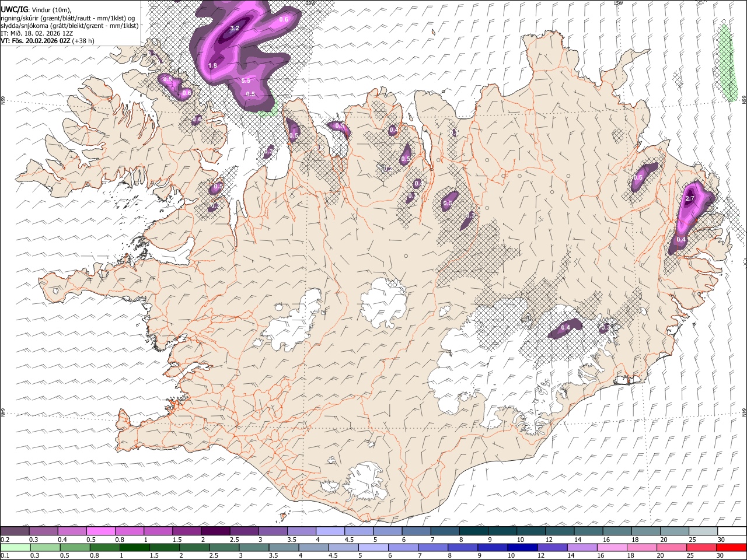Click the 2.7 snowfall label on the east coast
This screenshot has height=560, width=747.
[x=690, y=199]
